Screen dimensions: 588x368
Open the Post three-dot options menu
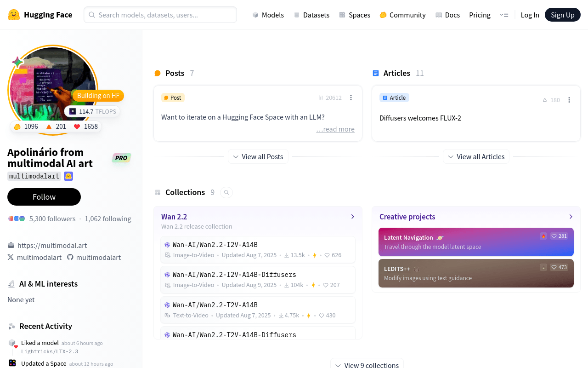tap(351, 98)
